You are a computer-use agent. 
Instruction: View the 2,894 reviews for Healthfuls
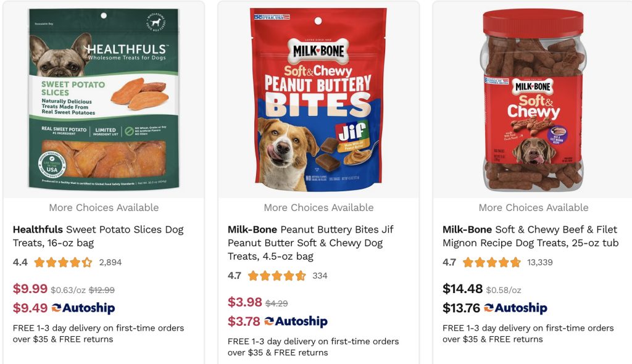(110, 262)
